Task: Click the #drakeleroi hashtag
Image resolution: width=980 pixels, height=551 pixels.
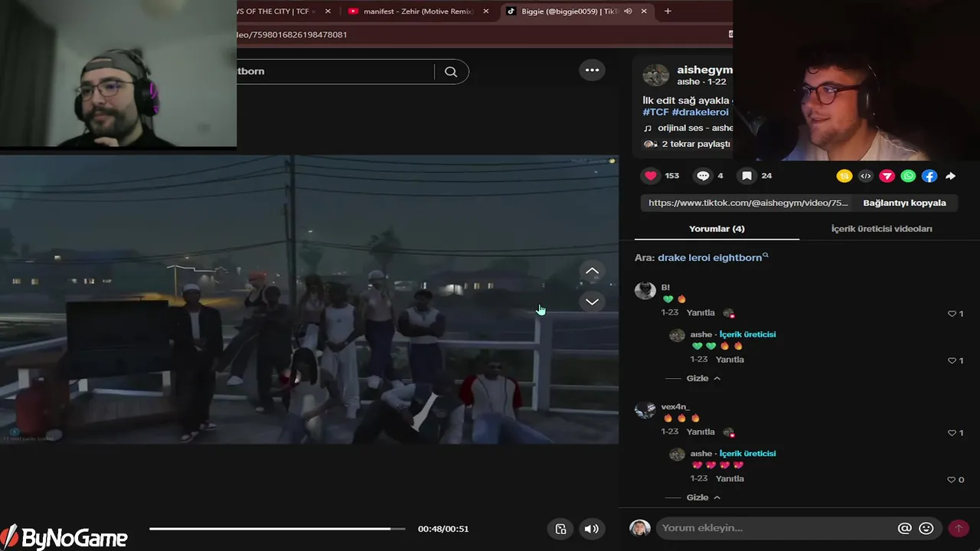Action: [x=700, y=112]
